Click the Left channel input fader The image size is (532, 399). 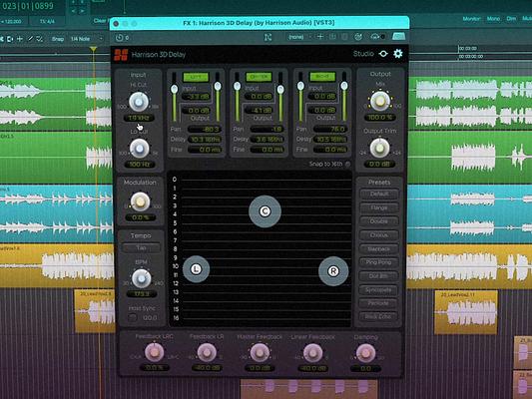[175, 90]
